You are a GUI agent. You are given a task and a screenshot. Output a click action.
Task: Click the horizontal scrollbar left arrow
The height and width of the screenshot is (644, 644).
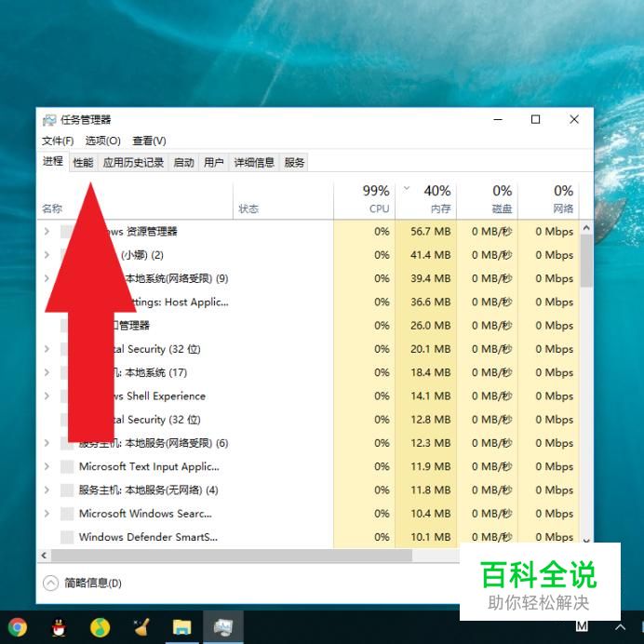pos(44,556)
